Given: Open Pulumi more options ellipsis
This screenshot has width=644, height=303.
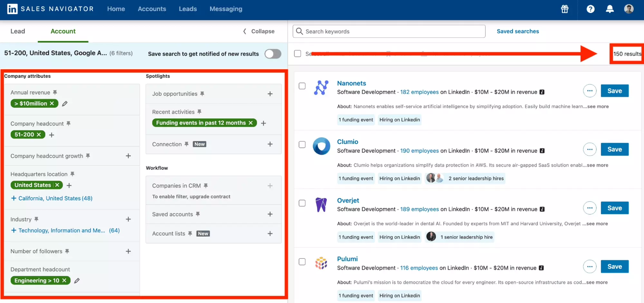Looking at the screenshot, I should click(590, 267).
